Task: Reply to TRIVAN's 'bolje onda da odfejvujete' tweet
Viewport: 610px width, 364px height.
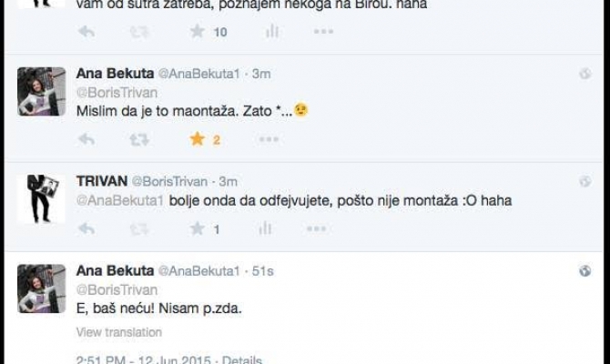Action: [87, 230]
